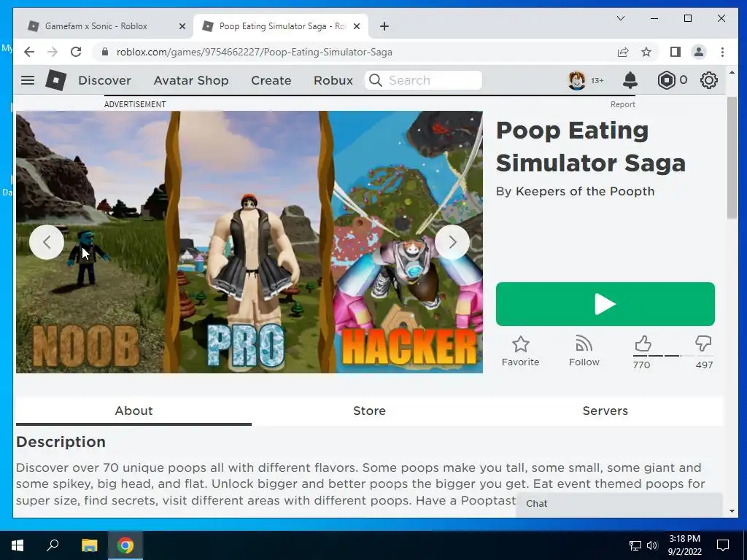Open Chrome's three-dot menu

[723, 52]
